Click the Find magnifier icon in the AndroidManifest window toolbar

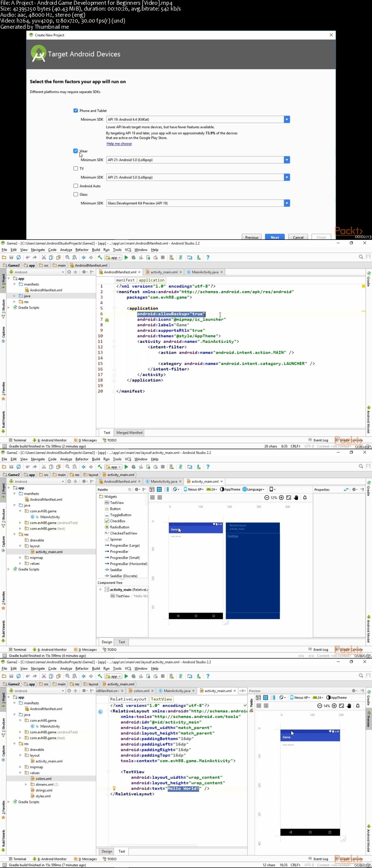pyautogui.click(x=67, y=257)
